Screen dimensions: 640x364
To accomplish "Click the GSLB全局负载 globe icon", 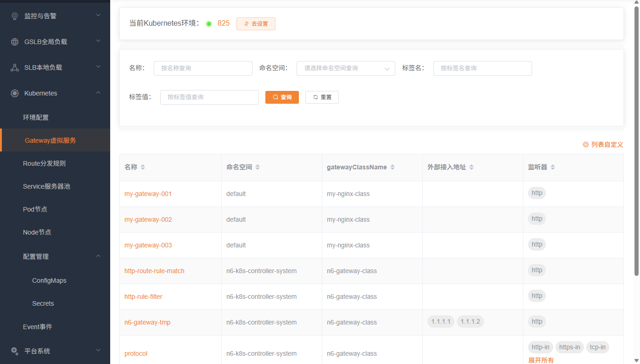I will click(x=15, y=42).
